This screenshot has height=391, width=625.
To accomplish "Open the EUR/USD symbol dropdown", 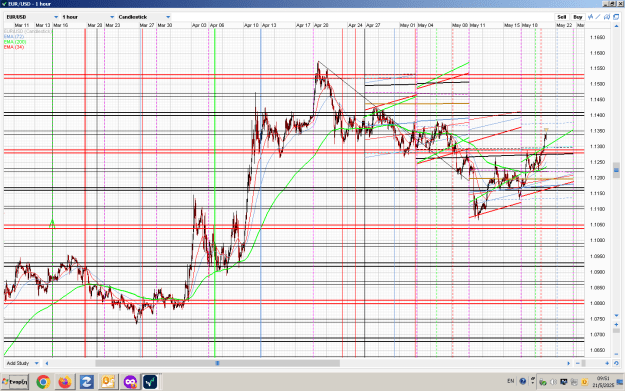I will tap(33, 17).
